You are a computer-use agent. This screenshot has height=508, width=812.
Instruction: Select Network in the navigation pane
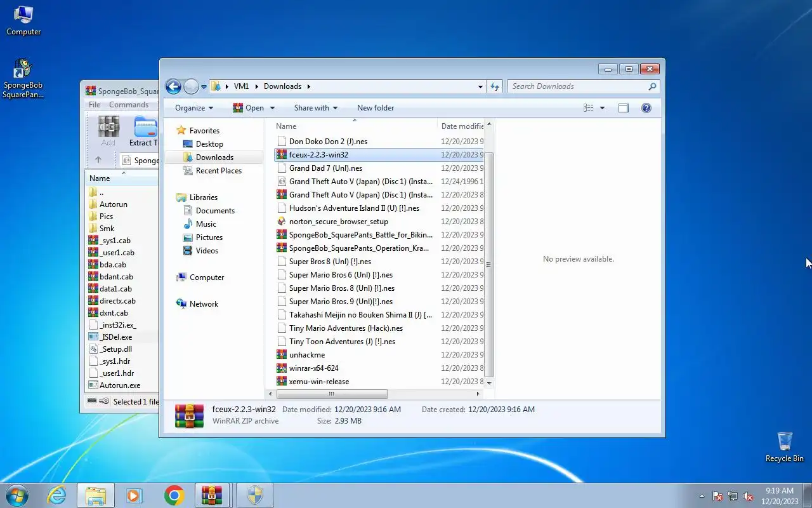pyautogui.click(x=204, y=304)
